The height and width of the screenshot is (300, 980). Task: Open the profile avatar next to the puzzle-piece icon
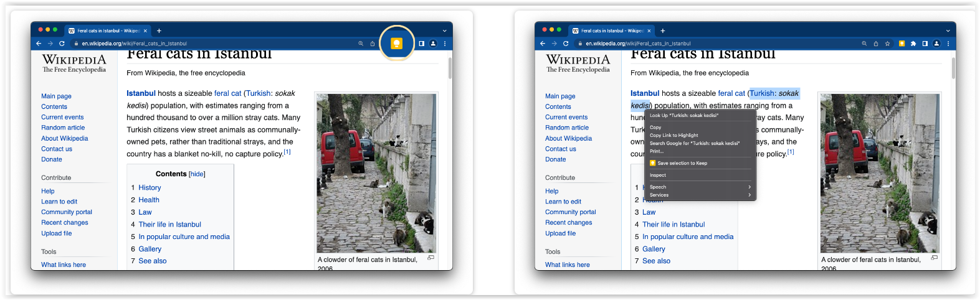tap(936, 44)
